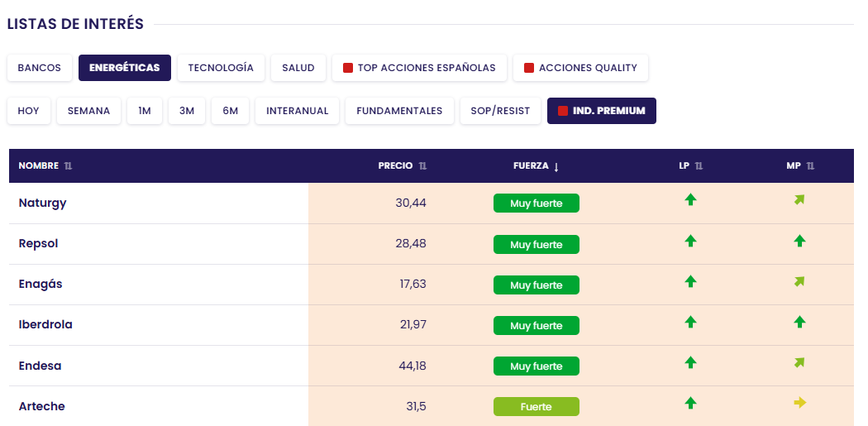Click Arteche's Fuerte badge

pyautogui.click(x=537, y=407)
